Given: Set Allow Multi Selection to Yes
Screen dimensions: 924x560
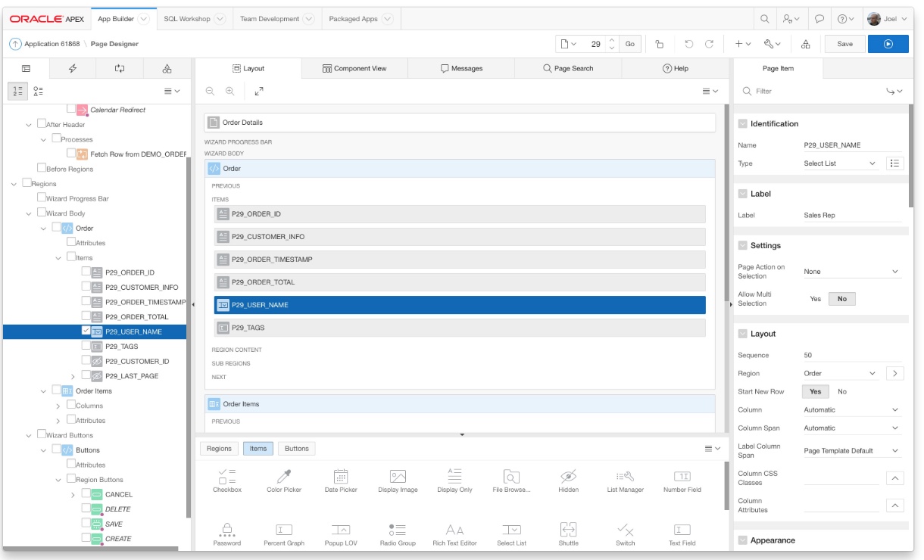Looking at the screenshot, I should pos(815,299).
